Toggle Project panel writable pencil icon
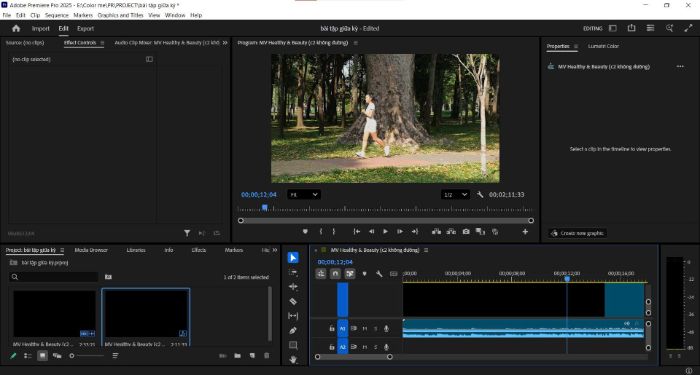The height and width of the screenshot is (375, 700). [13, 356]
